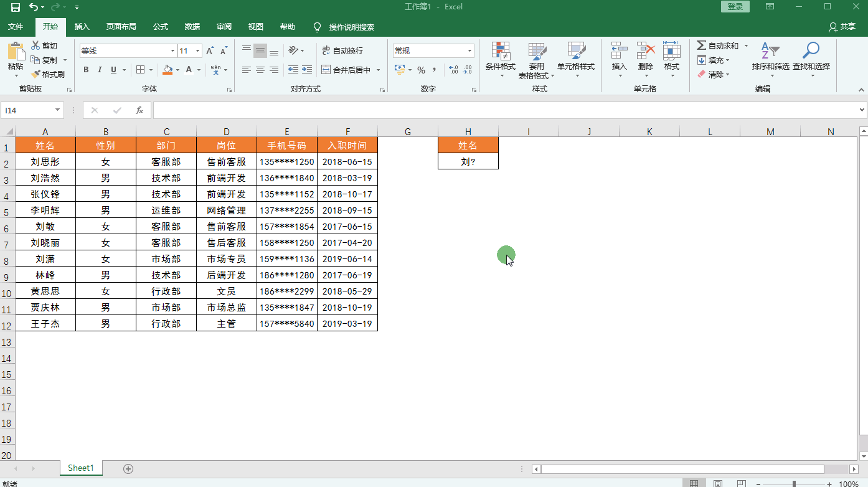Click the 自动求和 AutoSum icon
Viewport: 868px width, 487px height.
pyautogui.click(x=717, y=45)
